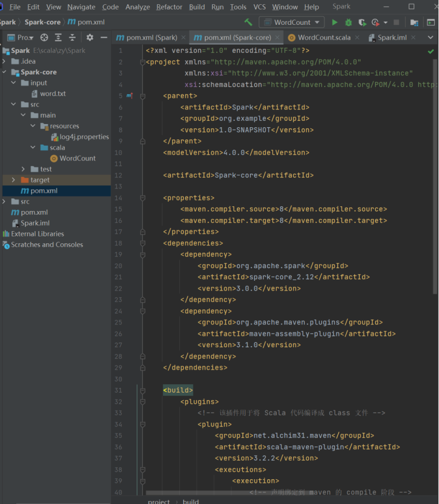439x504 pixels.
Task: Fold the dependencies tag on line 18
Action: 143,243
